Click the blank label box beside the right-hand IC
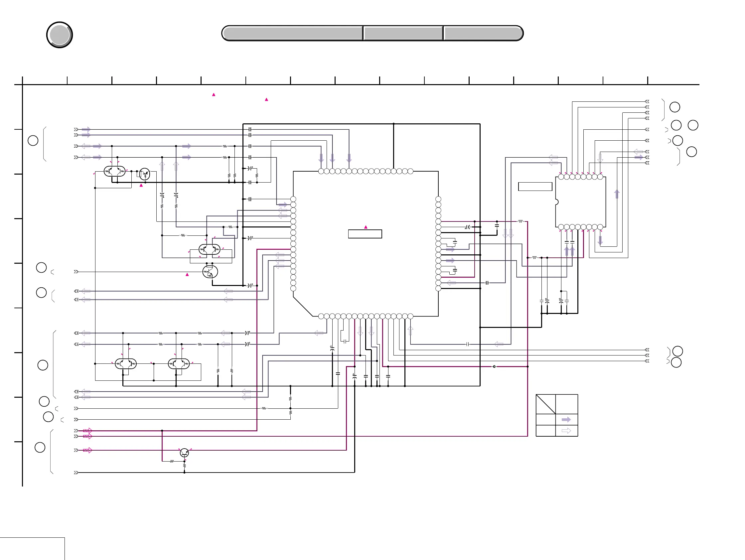The width and height of the screenshot is (745, 560). point(535,187)
